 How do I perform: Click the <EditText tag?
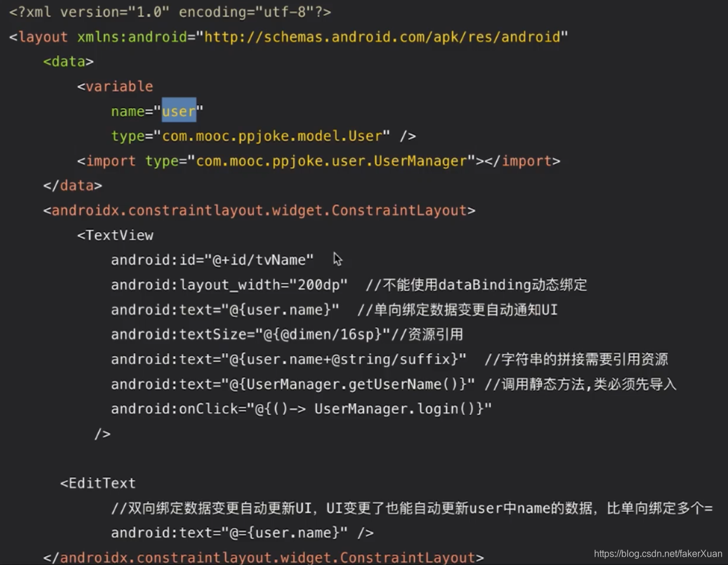98,483
